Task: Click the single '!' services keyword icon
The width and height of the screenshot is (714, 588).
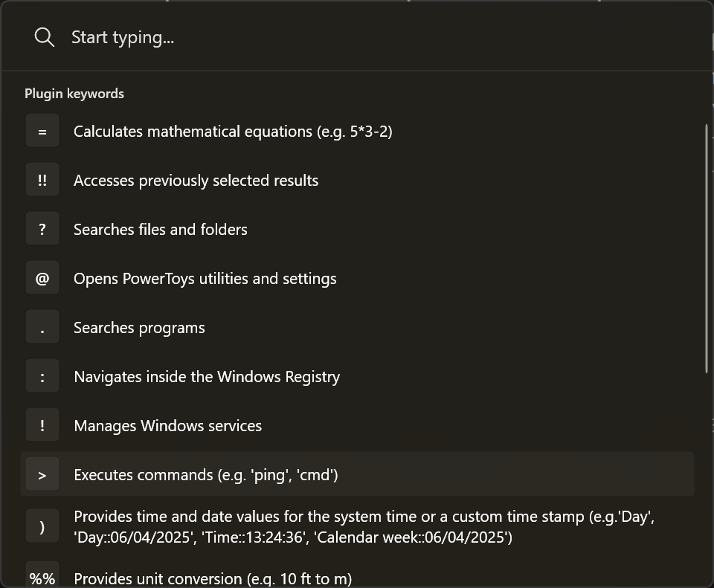Action: 42,426
